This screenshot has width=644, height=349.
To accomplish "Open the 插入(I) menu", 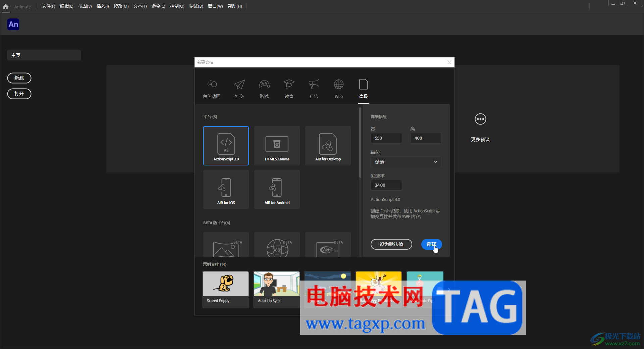I will pos(103,6).
